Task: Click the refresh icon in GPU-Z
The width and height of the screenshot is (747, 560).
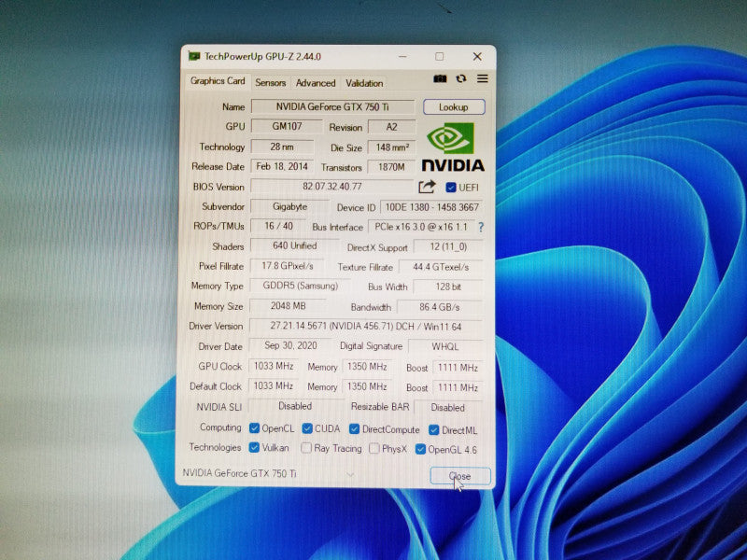Action: coord(460,78)
